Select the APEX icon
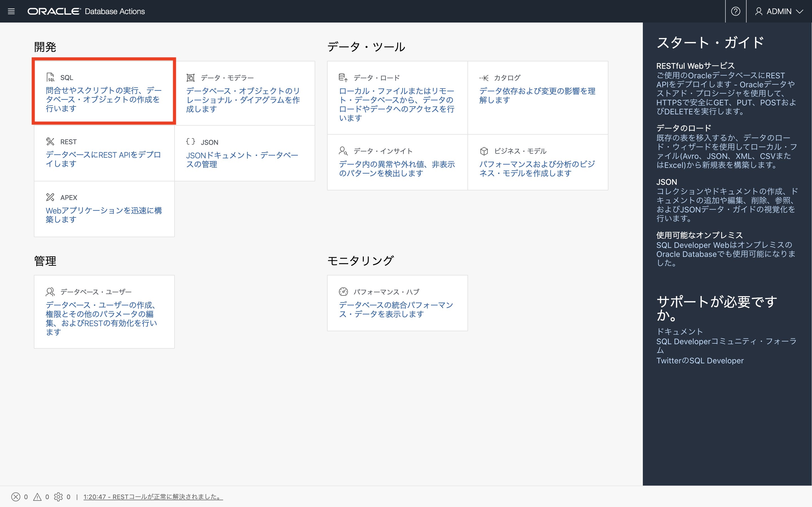 point(50,197)
